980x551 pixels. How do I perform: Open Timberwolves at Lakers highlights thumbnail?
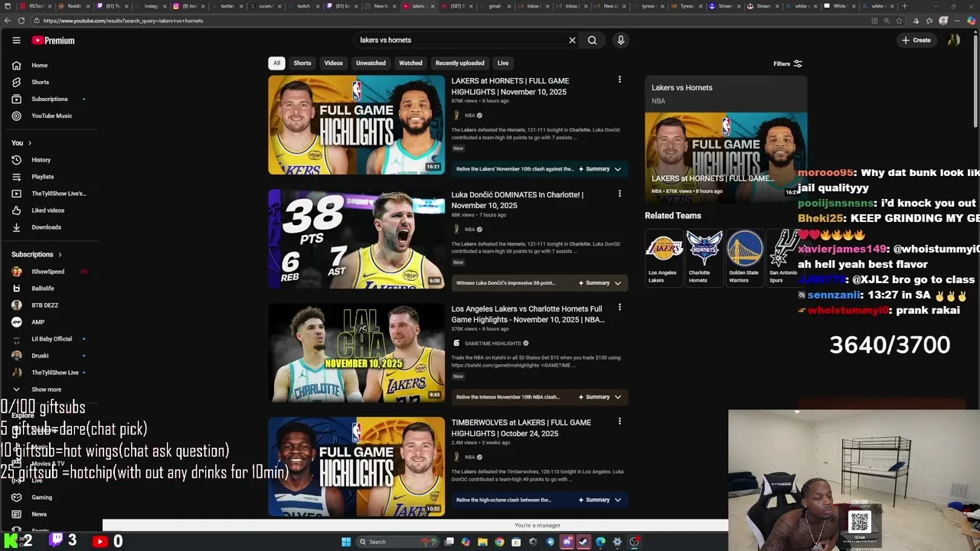point(356,466)
